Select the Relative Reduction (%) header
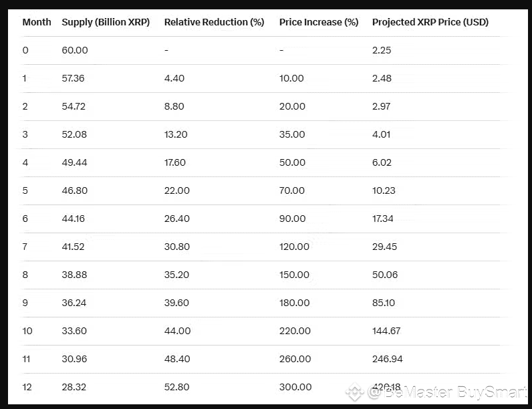The width and height of the screenshot is (532, 409). pyautogui.click(x=214, y=22)
